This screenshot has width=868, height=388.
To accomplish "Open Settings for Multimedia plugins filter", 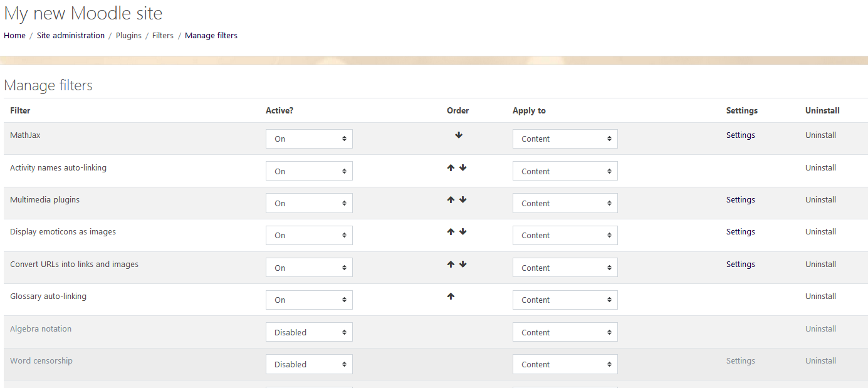I will point(741,199).
